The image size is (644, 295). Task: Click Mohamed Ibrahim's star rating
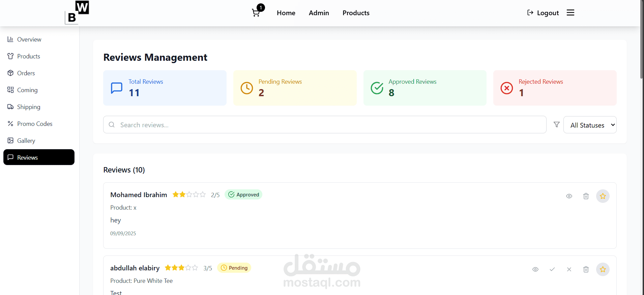click(x=189, y=194)
